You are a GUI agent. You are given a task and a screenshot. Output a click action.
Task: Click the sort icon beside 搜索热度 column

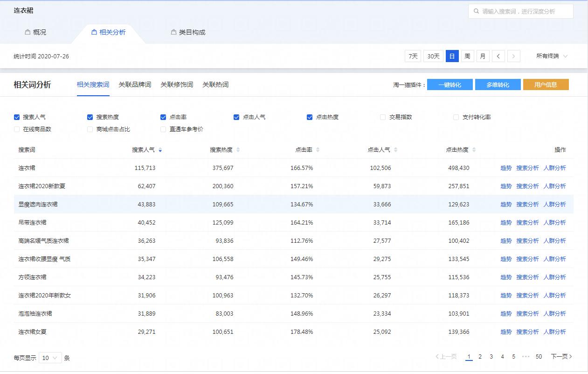point(237,149)
